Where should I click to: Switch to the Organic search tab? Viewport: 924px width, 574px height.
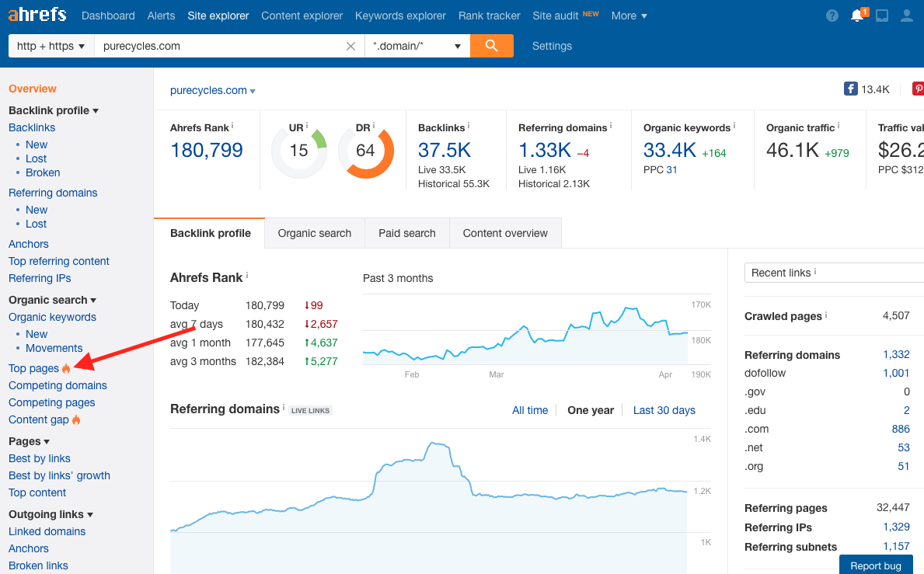(x=315, y=233)
